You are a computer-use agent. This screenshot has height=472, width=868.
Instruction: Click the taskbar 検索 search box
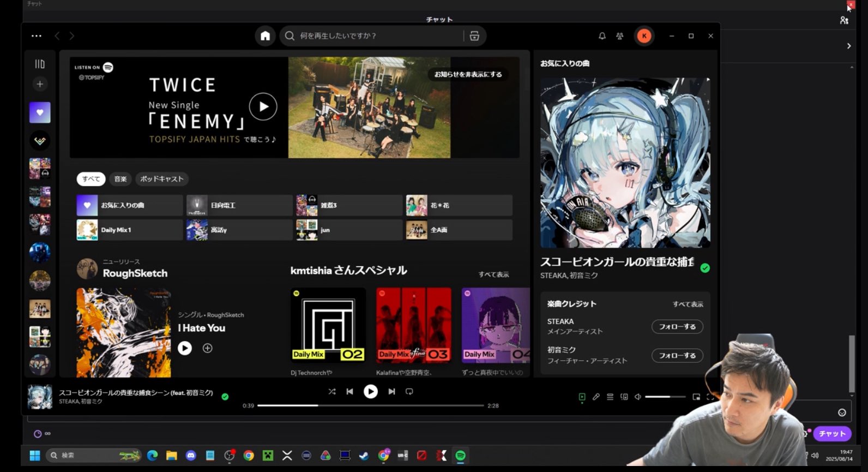pos(93,456)
